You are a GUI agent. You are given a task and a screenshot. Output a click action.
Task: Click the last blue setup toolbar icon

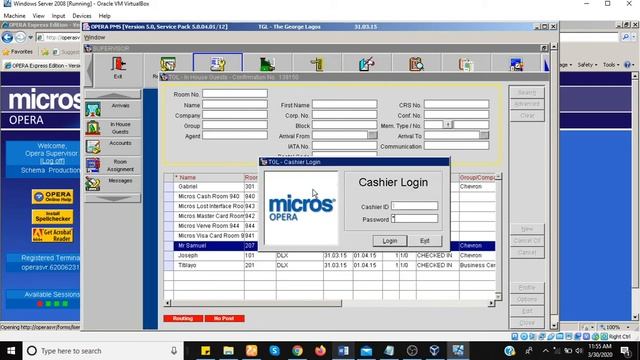[x=516, y=64]
